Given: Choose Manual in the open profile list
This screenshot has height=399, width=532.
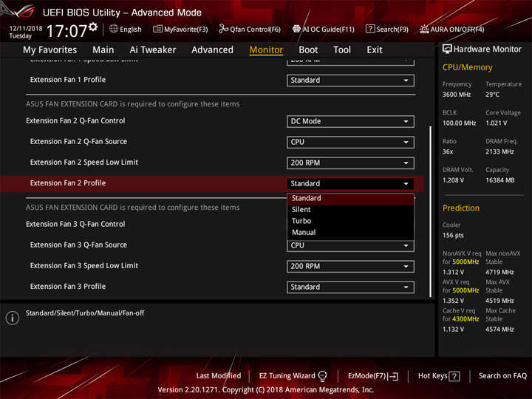Looking at the screenshot, I should (350, 233).
